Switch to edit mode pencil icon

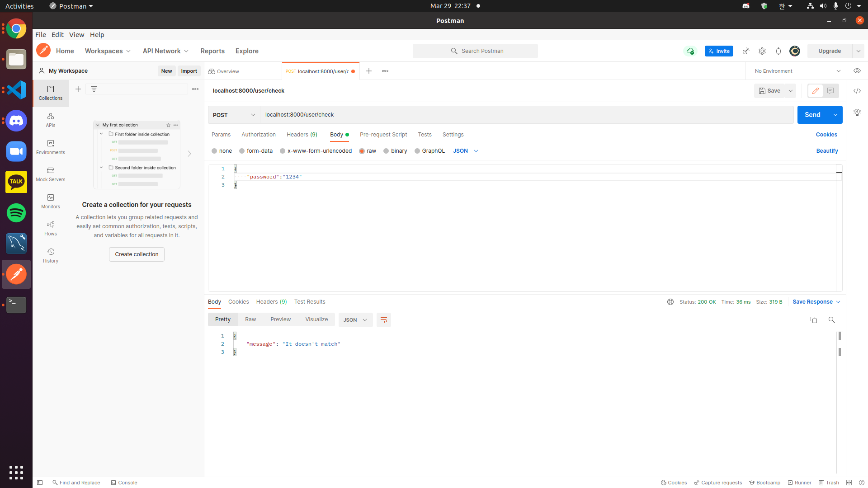[816, 91]
